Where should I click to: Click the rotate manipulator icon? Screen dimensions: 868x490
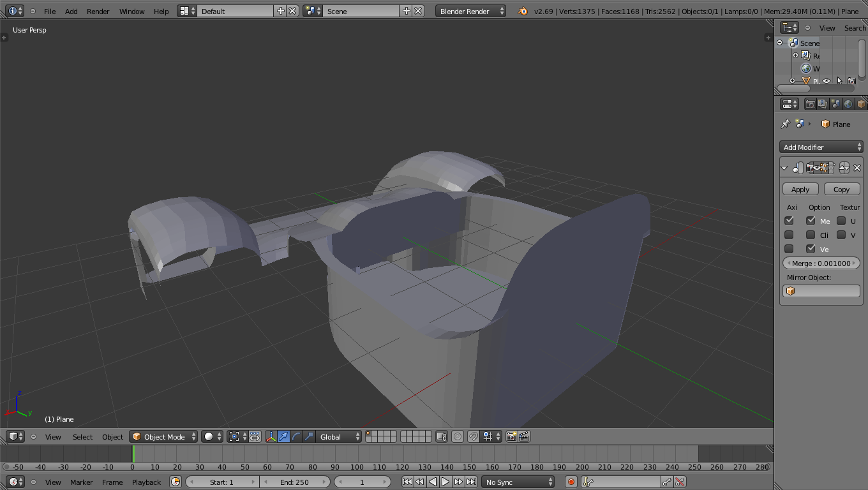click(296, 436)
